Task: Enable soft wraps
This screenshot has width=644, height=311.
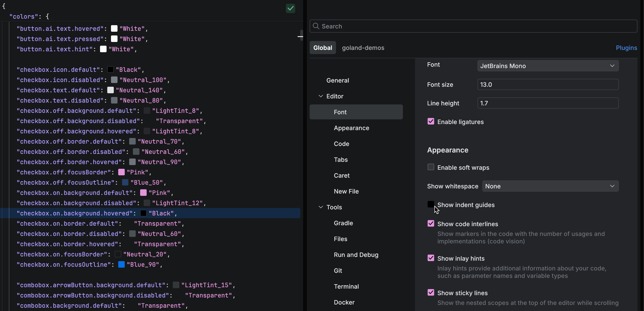Action: pos(431,167)
